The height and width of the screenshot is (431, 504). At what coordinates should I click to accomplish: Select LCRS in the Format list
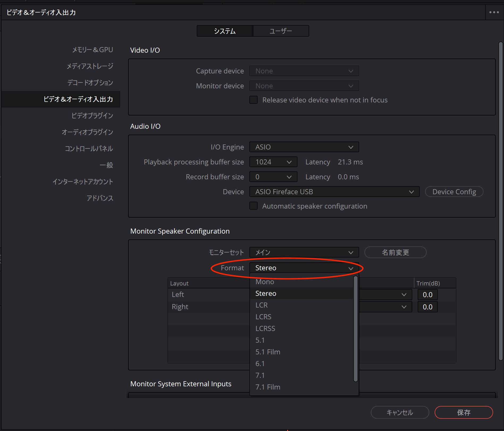[263, 317]
